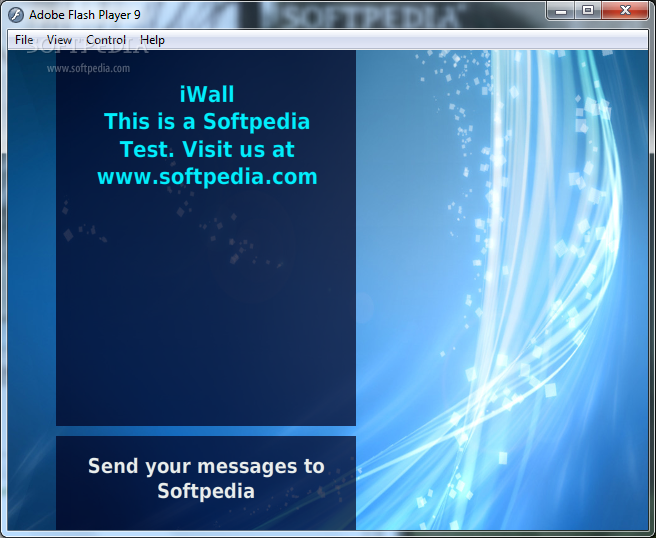Maximize the Adobe Flash Player window

(588, 10)
